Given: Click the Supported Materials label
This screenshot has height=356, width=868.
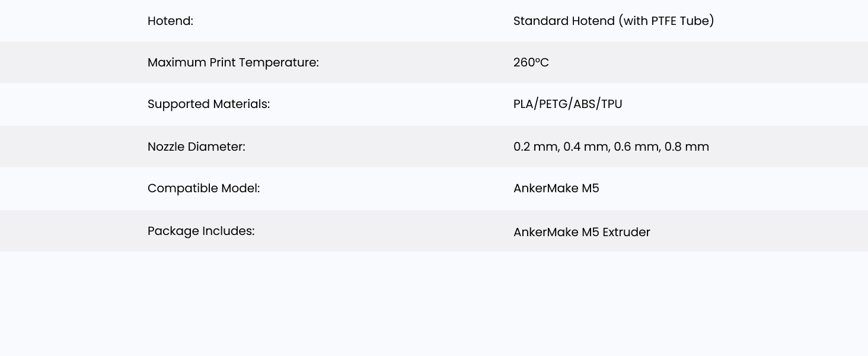Looking at the screenshot, I should [208, 104].
